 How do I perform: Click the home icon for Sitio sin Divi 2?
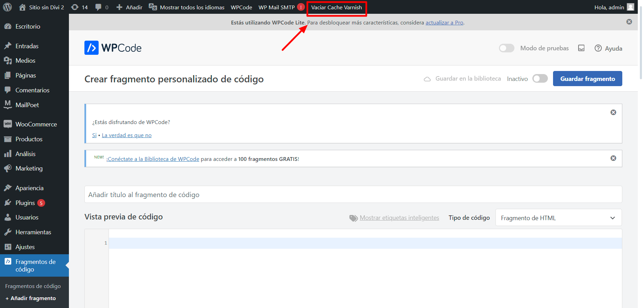(x=22, y=7)
